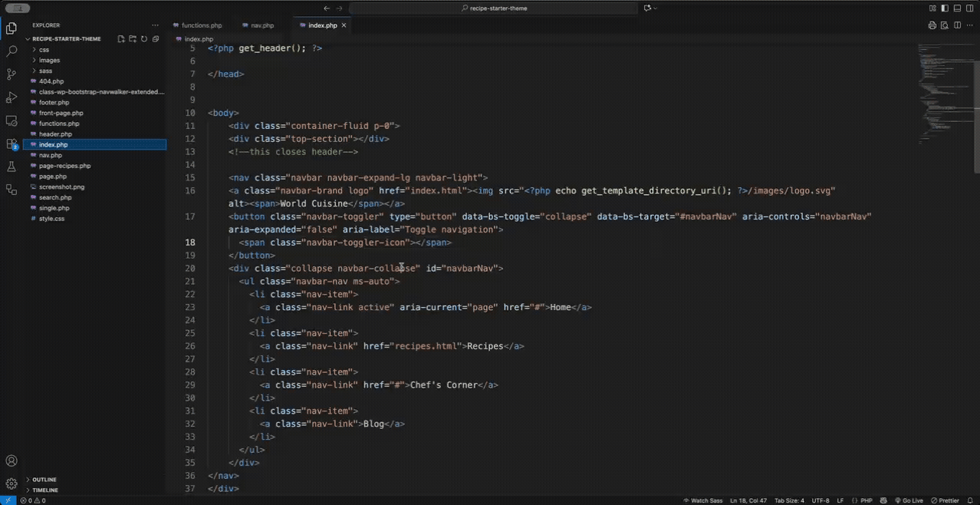Open the Explorer view in activity bar
The width and height of the screenshot is (980, 505).
pyautogui.click(x=12, y=28)
